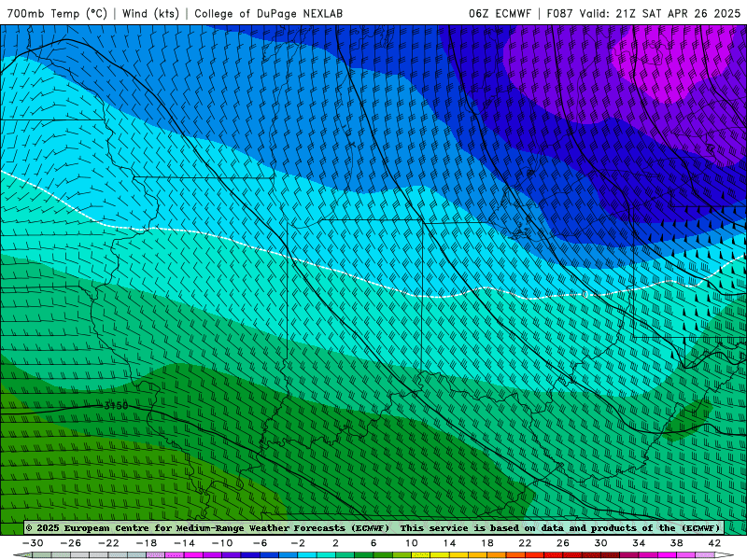Click the "−10" color scale label
The image size is (747, 560).
222,543
